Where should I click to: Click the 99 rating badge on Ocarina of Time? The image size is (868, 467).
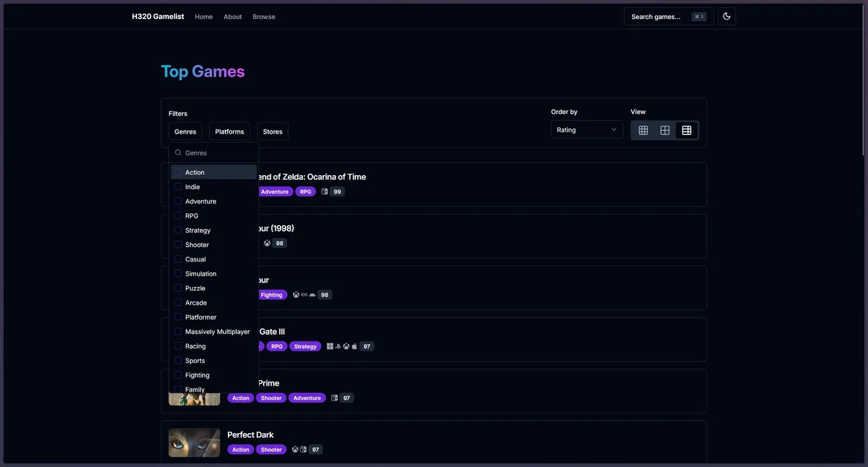click(337, 191)
